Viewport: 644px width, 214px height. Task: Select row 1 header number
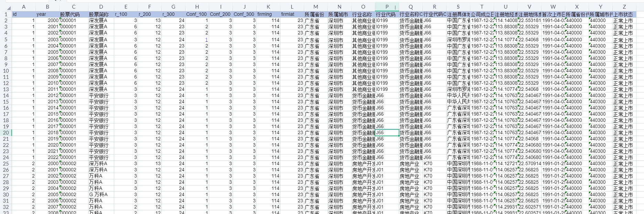(6, 14)
